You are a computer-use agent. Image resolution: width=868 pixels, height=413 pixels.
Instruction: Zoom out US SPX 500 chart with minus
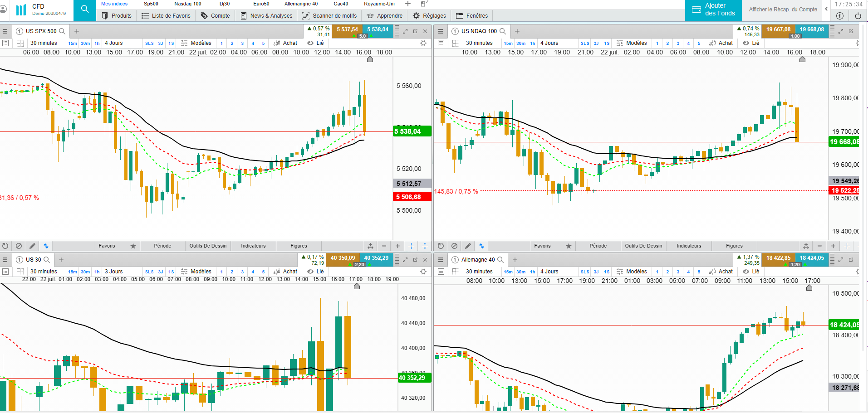(x=384, y=246)
